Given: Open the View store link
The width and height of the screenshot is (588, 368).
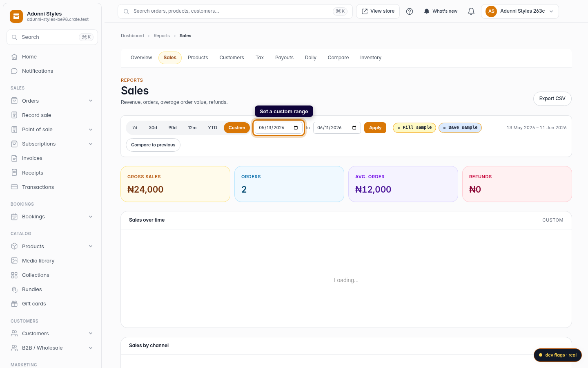Looking at the screenshot, I should [x=378, y=11].
